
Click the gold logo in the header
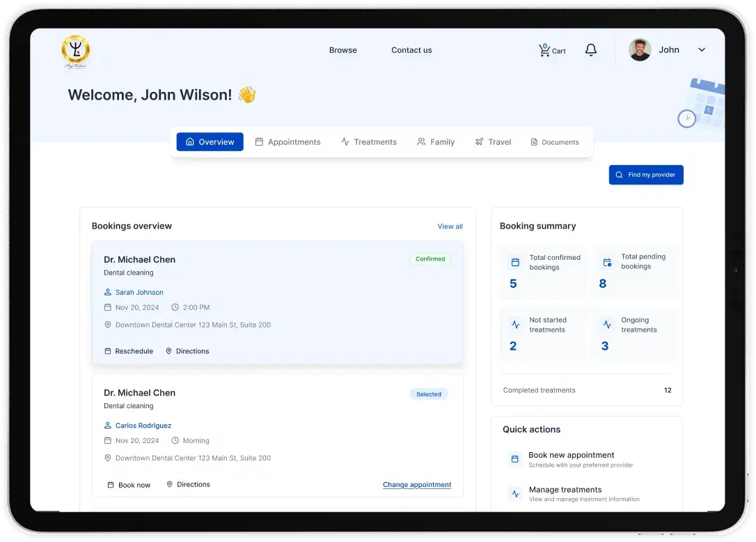pyautogui.click(x=76, y=51)
